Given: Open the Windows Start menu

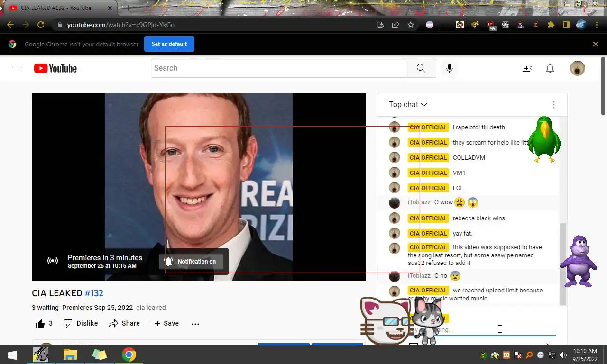Looking at the screenshot, I should [x=13, y=355].
